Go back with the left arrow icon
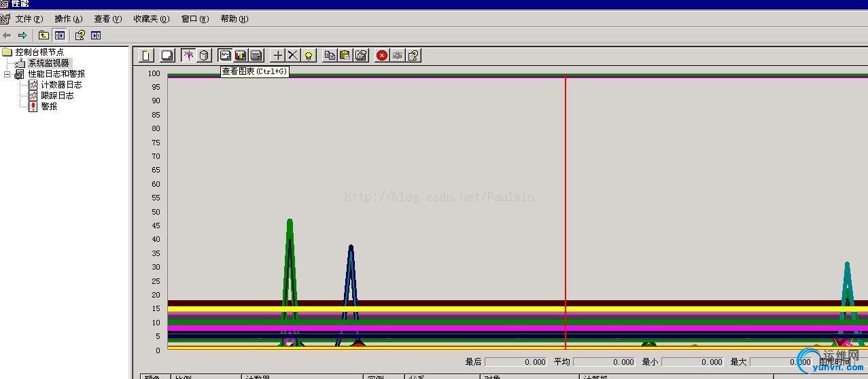Viewport: 868px width, 379px height. coord(7,35)
